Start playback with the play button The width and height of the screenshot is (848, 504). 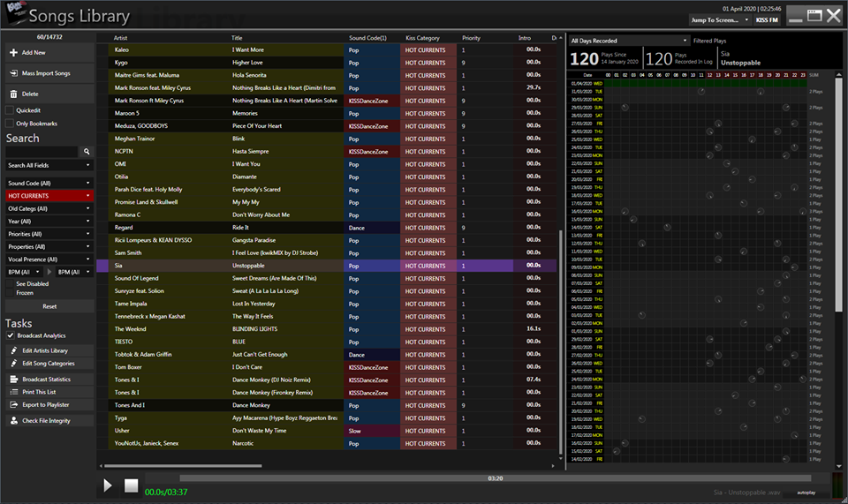tap(108, 485)
